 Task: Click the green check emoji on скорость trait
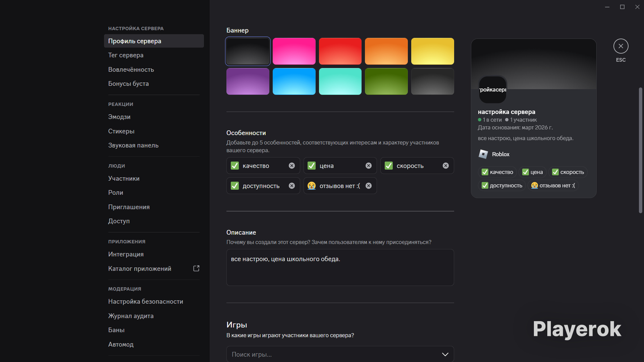tap(389, 165)
